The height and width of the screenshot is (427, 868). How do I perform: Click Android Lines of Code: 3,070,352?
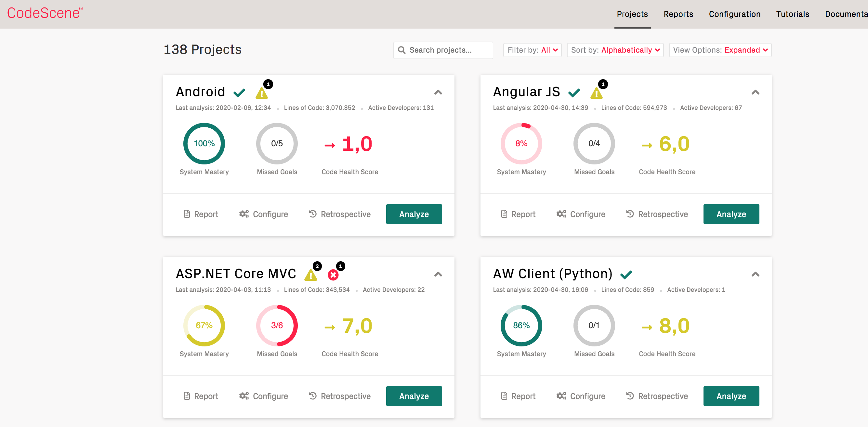tap(320, 108)
